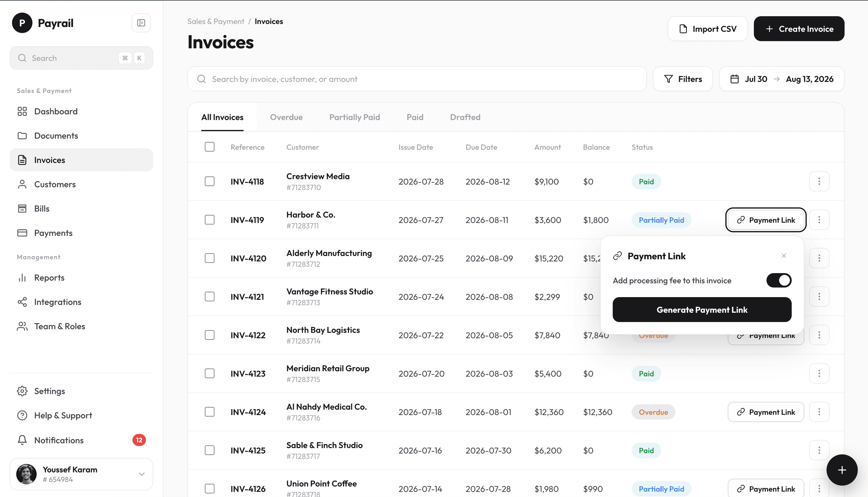This screenshot has width=868, height=497.
Task: Open Documents folder in sidebar
Action: (x=81, y=136)
